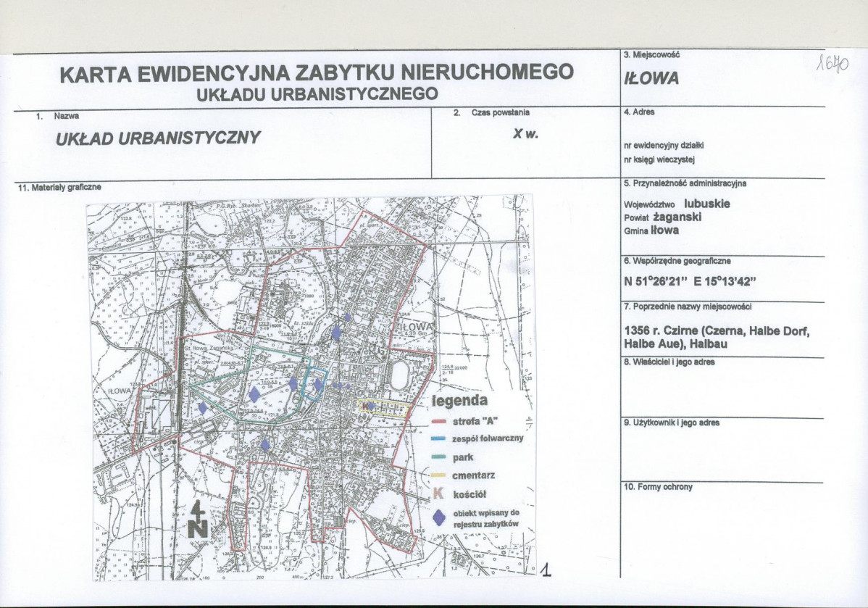The width and height of the screenshot is (868, 608).
Task: Click the yellow cemetery rectangle on the map
Action: (383, 408)
